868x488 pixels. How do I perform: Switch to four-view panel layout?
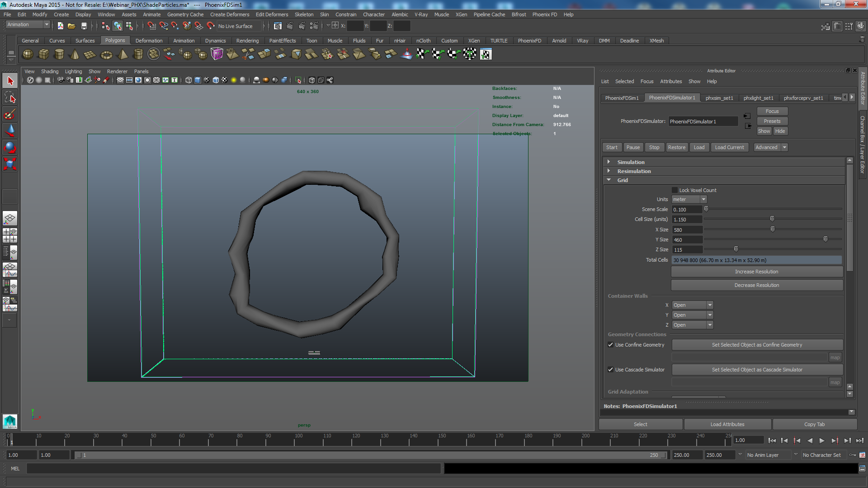[x=10, y=235]
